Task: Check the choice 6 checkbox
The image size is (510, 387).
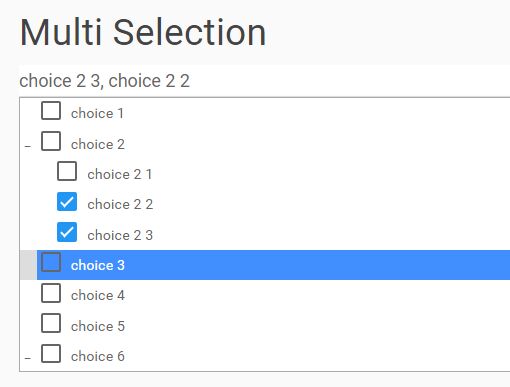Action: tap(51, 353)
